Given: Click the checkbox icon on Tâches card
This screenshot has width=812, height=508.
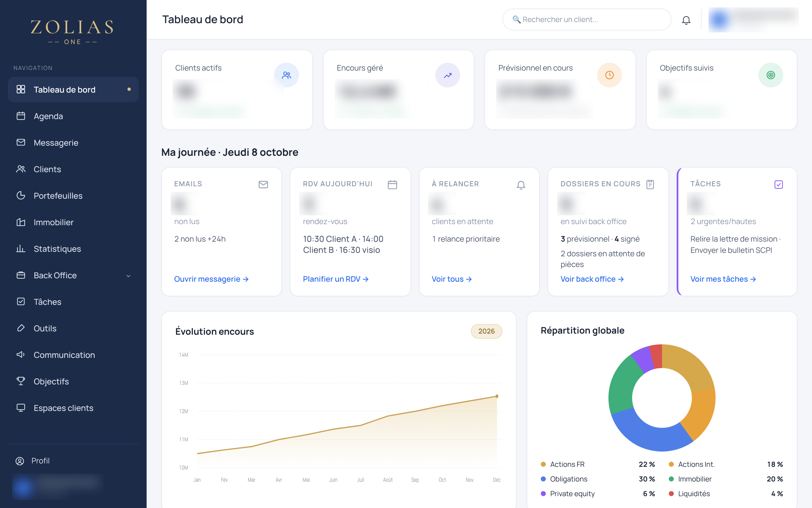Looking at the screenshot, I should pos(778,185).
